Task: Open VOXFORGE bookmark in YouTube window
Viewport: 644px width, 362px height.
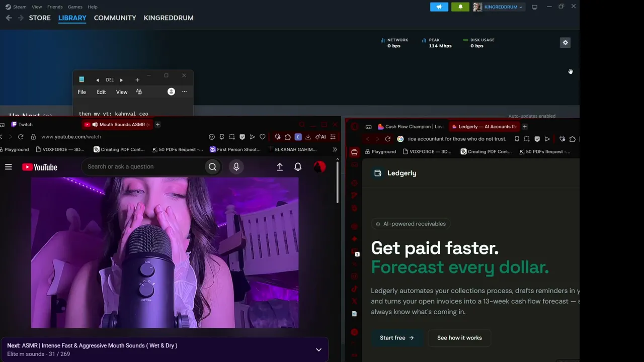Action: click(60, 149)
